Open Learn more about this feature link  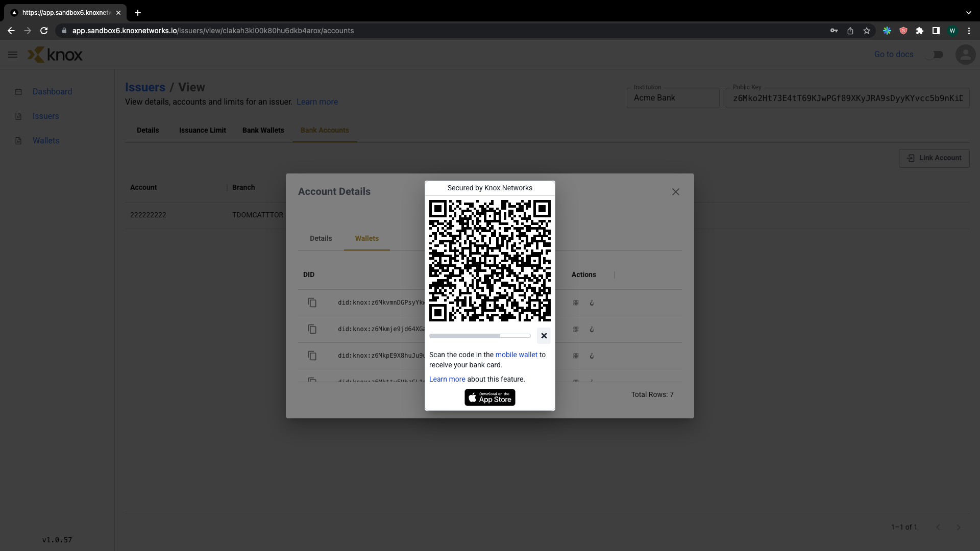pos(447,379)
